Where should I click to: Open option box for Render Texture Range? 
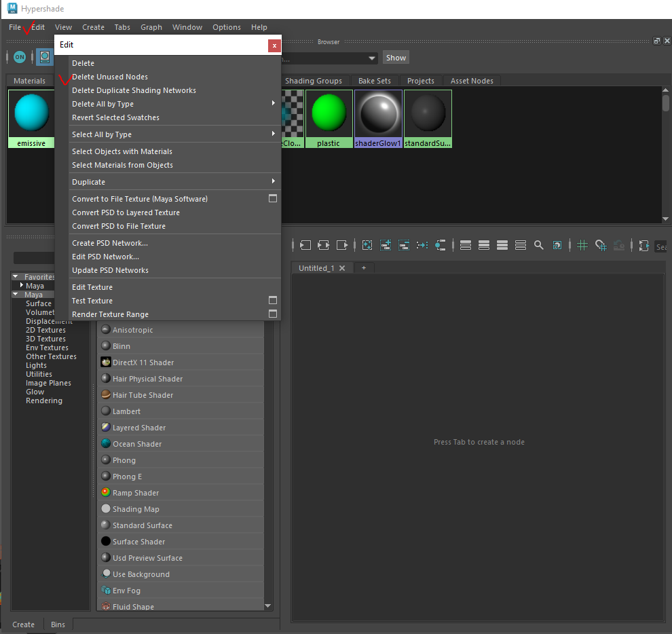(x=273, y=314)
